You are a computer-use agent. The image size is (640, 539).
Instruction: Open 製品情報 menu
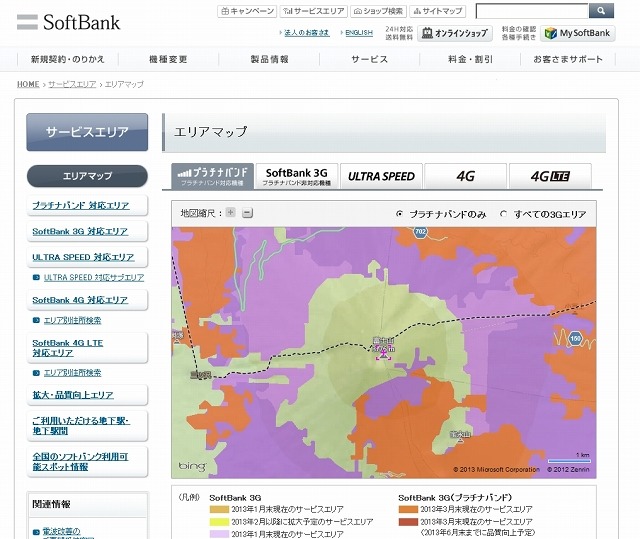[x=269, y=59]
